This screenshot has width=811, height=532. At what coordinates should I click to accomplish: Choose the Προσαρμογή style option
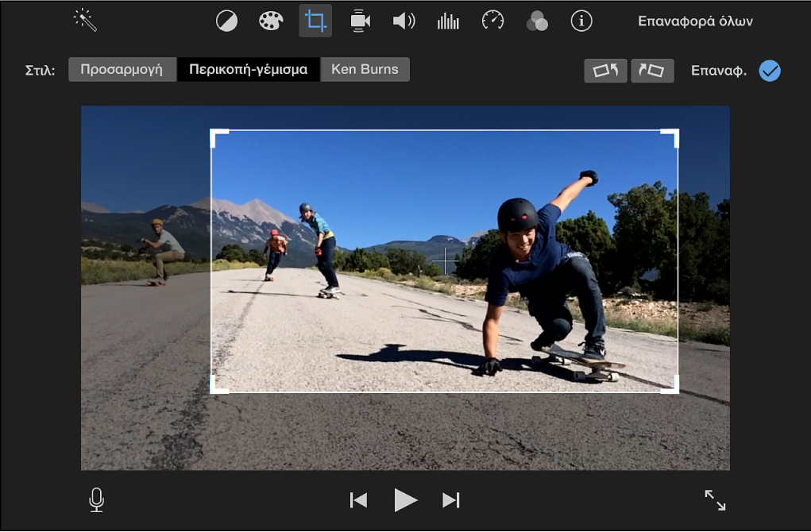(122, 70)
